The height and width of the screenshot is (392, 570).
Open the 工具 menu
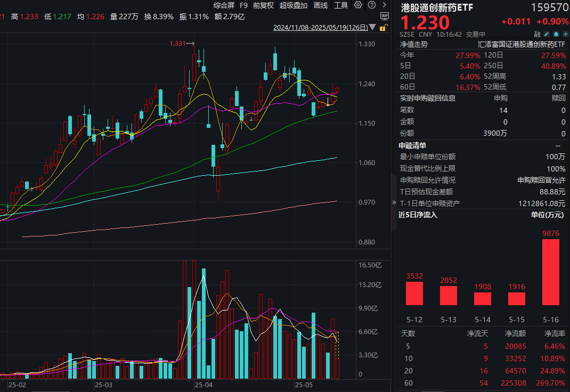pyautogui.click(x=341, y=5)
